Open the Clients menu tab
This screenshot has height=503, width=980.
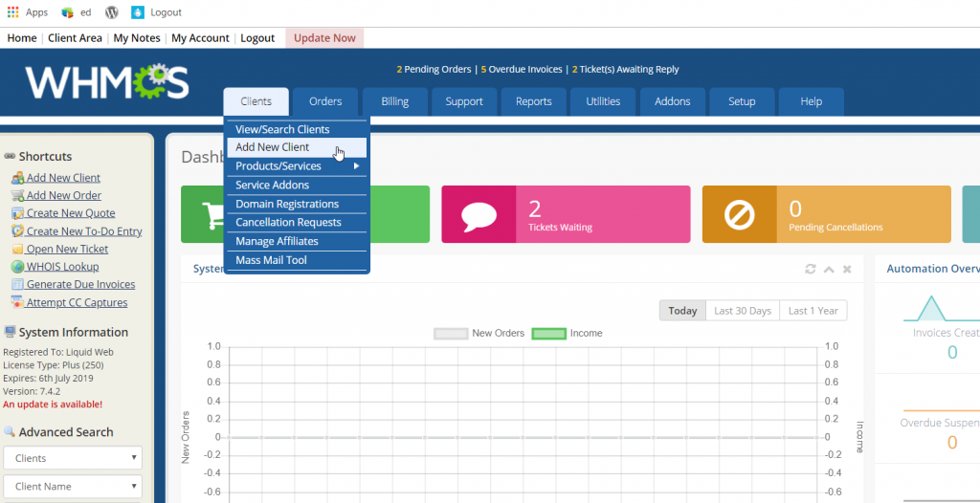(256, 101)
